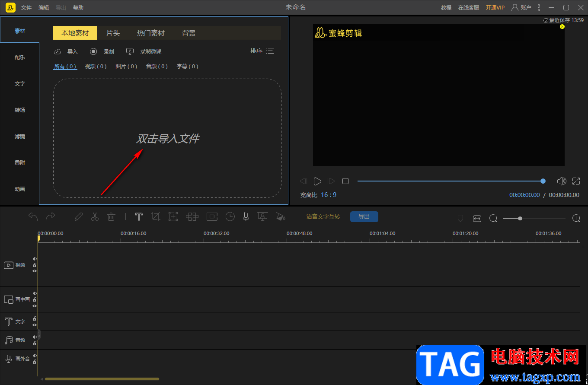This screenshot has width=588, height=385.
Task: Filter materials by 视频 ( 0 )
Action: pos(96,66)
